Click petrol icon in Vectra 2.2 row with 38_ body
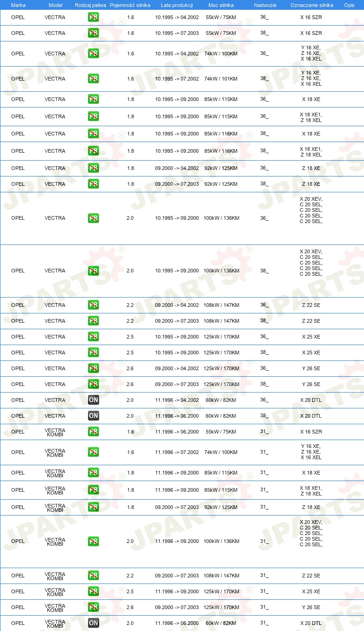 [94, 321]
